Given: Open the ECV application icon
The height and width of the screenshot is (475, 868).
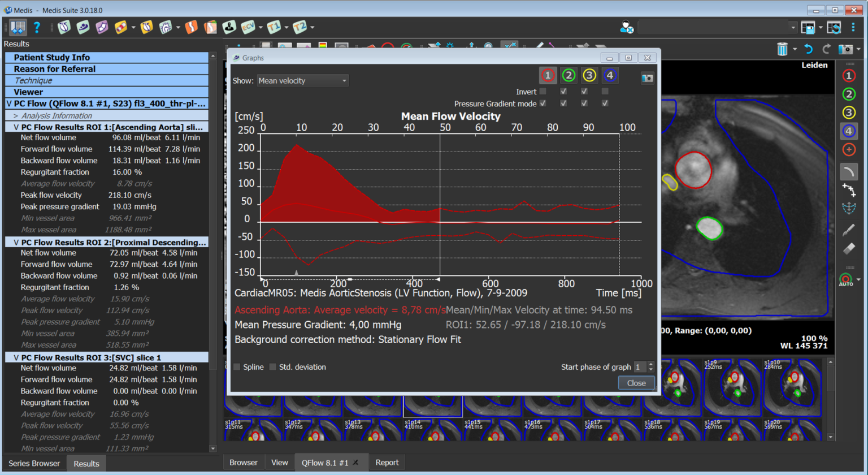Looking at the screenshot, I should [x=248, y=27].
